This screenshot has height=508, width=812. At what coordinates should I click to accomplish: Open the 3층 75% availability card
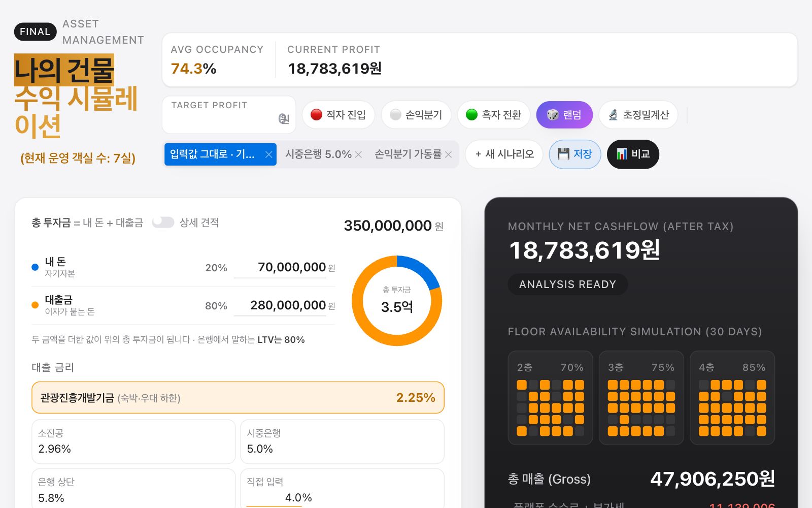pos(641,398)
